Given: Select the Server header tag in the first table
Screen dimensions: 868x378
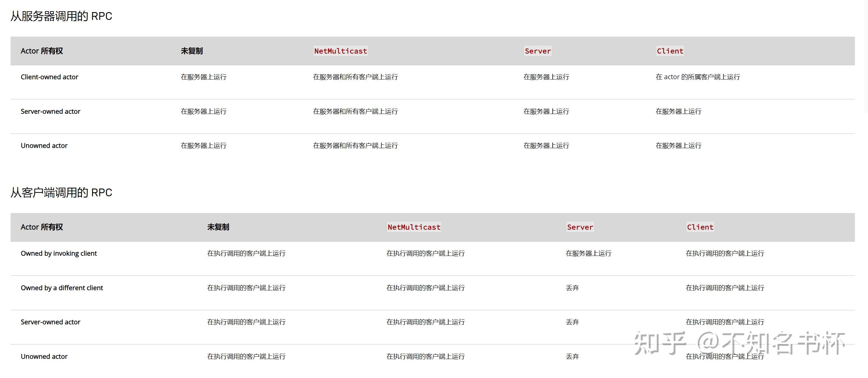Looking at the screenshot, I should (537, 51).
